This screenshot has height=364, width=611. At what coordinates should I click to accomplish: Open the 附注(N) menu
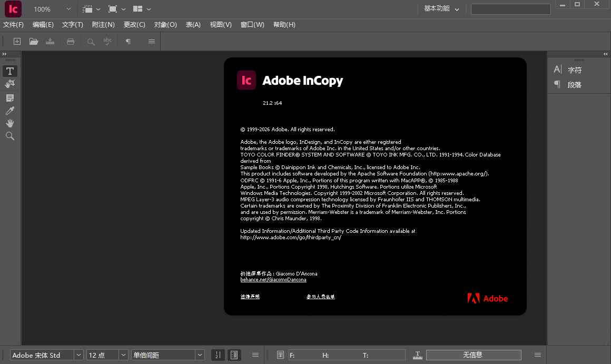click(103, 25)
